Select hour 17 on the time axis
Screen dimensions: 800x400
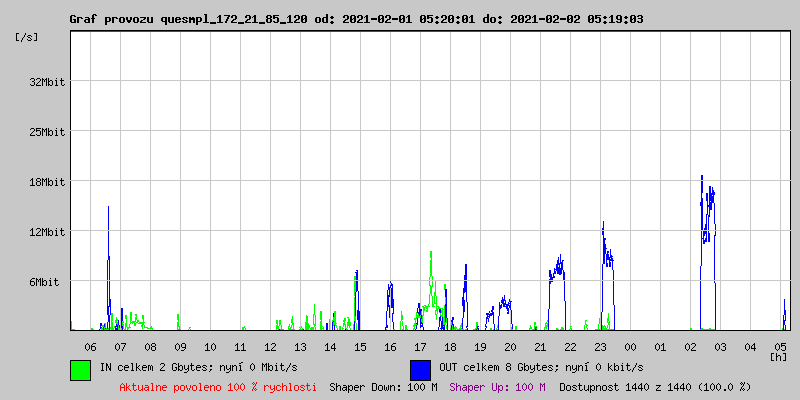421,346
